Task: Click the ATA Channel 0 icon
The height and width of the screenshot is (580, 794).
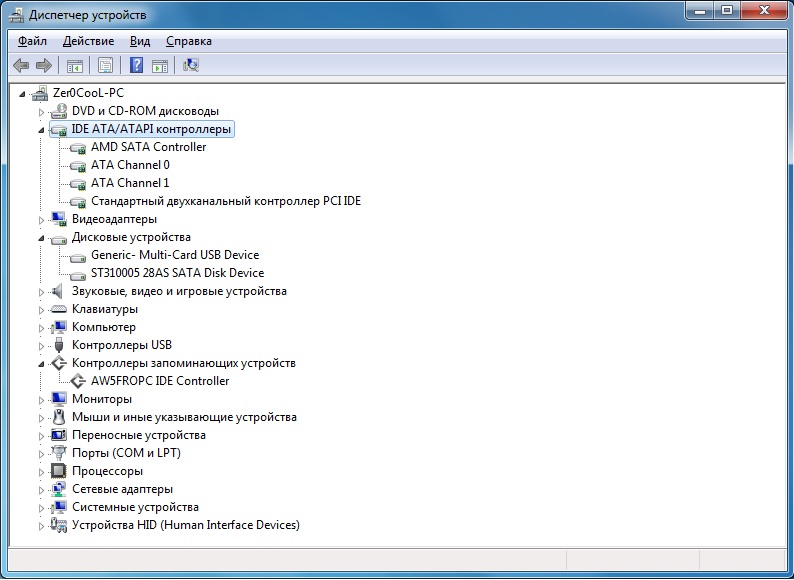Action: click(x=78, y=166)
